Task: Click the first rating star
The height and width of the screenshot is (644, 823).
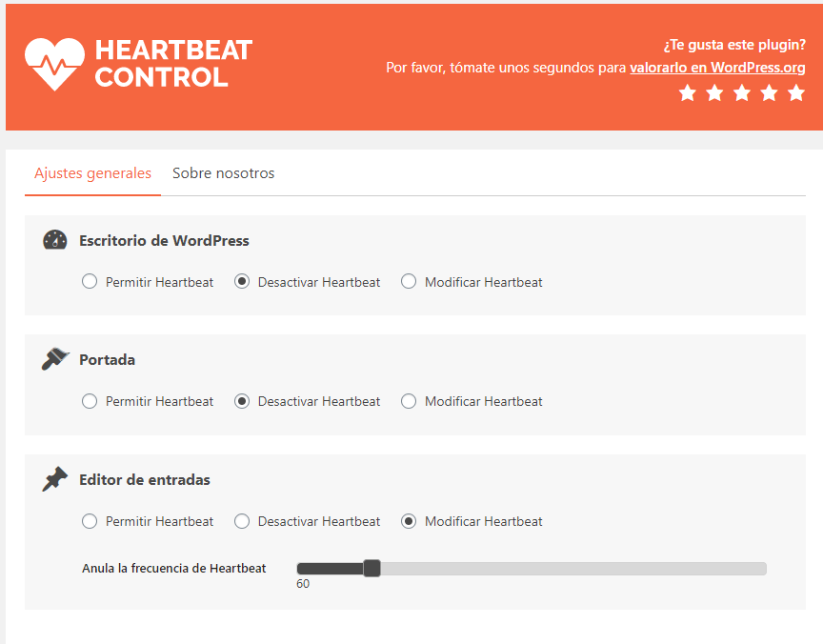Action: click(687, 93)
